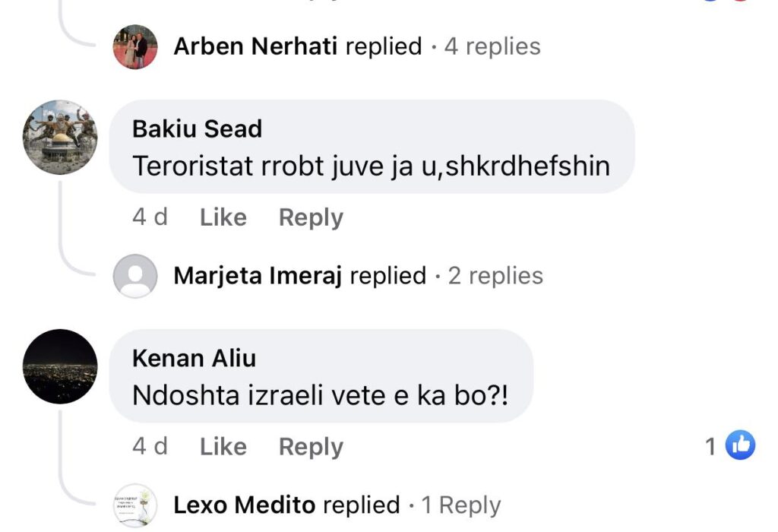Reply to Kenan Aliu's comment
This screenshot has width=778, height=532.
click(311, 447)
